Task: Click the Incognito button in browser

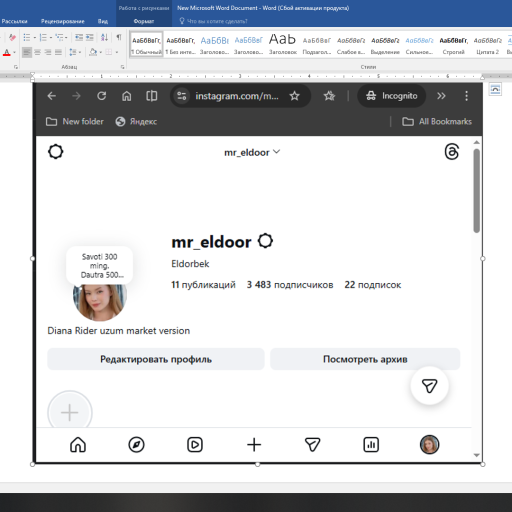Action: pyautogui.click(x=392, y=96)
